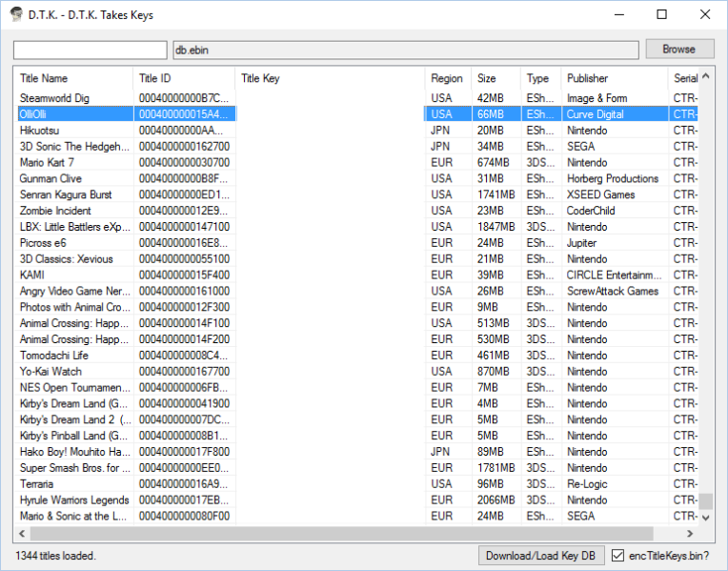Click Title ID 0004000000030700
This screenshot has width=728, height=571.
(184, 163)
